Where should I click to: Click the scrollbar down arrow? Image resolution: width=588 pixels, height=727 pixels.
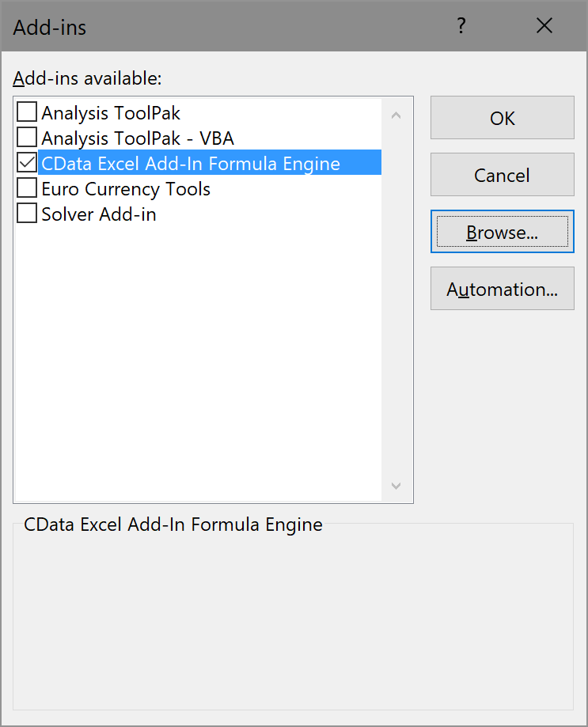point(396,486)
